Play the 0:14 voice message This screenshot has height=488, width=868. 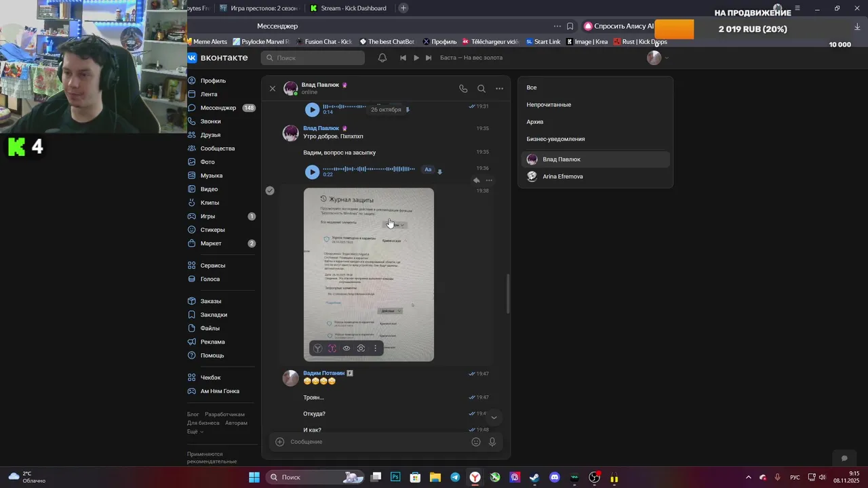tap(312, 109)
